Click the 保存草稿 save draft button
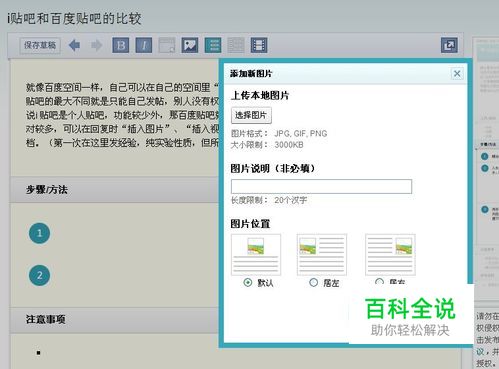Viewport: 499px width, 369px height. [x=40, y=45]
